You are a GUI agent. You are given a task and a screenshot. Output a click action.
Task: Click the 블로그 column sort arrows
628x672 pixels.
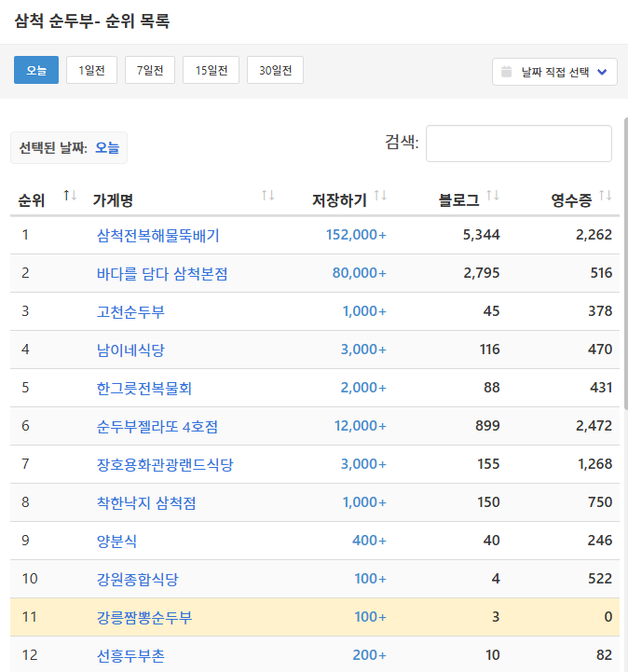[493, 196]
